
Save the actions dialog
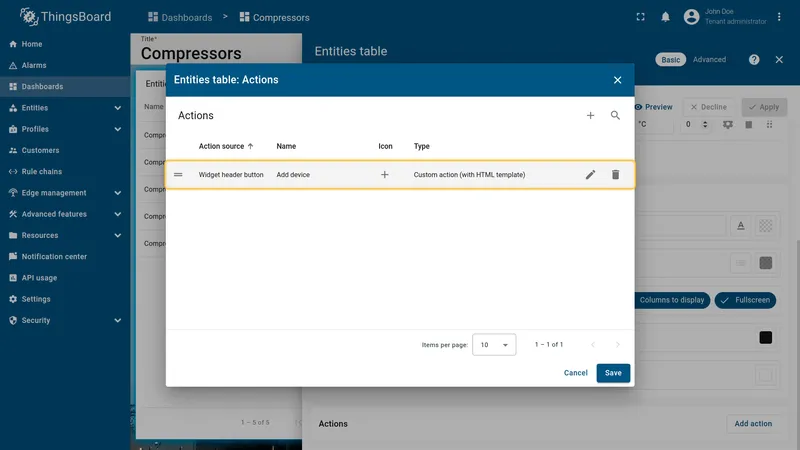(x=613, y=373)
